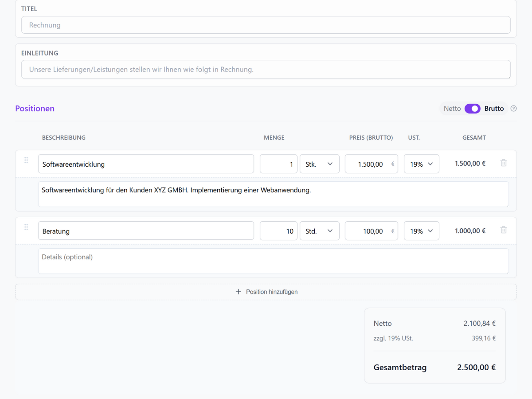Toggle the Netto/Brutto switch
Screen dimensions: 532x399
click(x=473, y=109)
